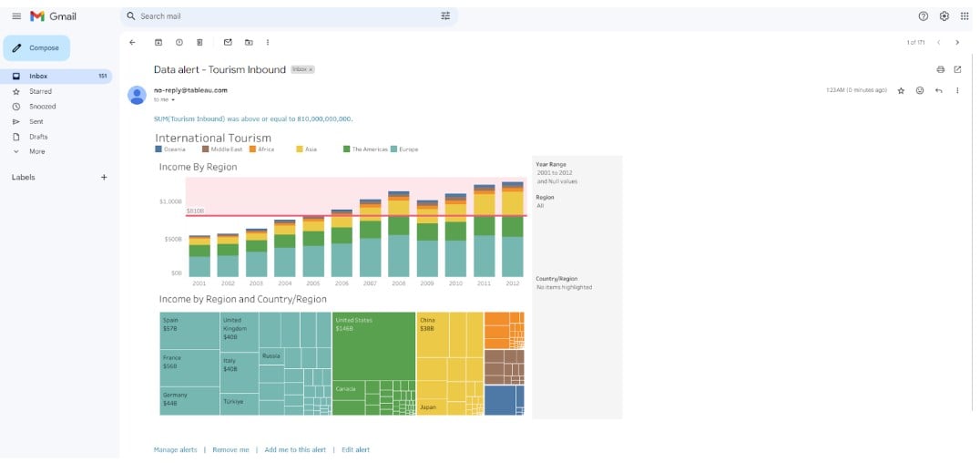Show recipient details next to "to me"
The image size is (980, 463).
point(173,100)
